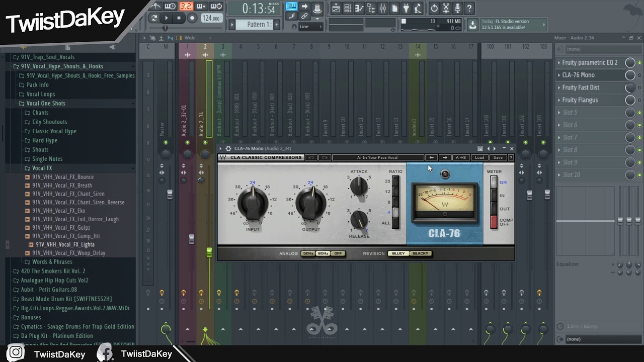Click the Save preset button
The image size is (644, 362).
point(498,157)
